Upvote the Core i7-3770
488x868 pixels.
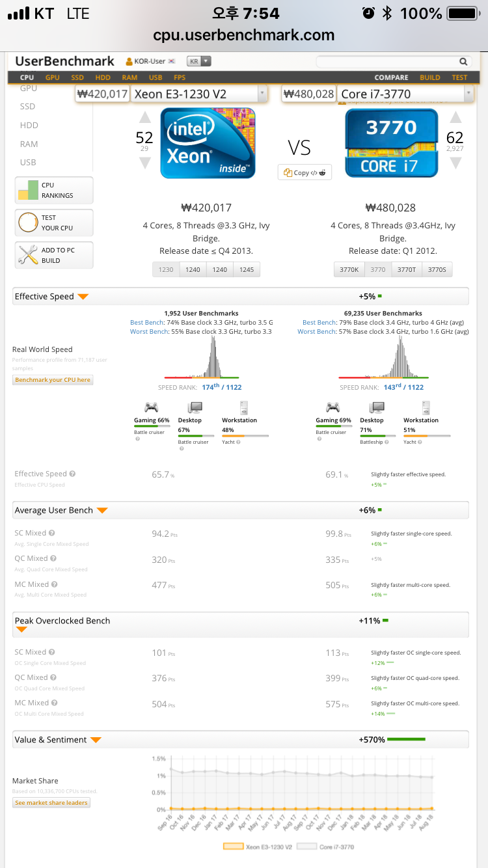coord(455,117)
